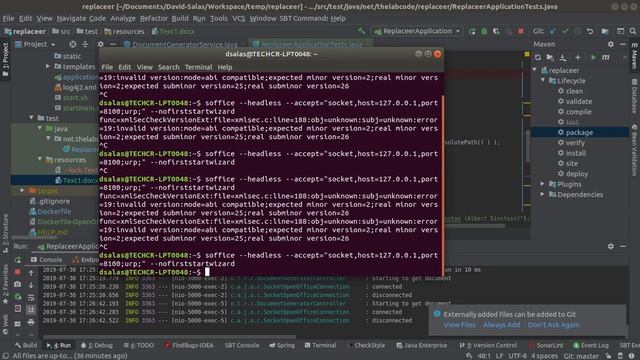The width and height of the screenshot is (640, 360).
Task: Click the Run panel exit icon
Action: (x=18, y=309)
